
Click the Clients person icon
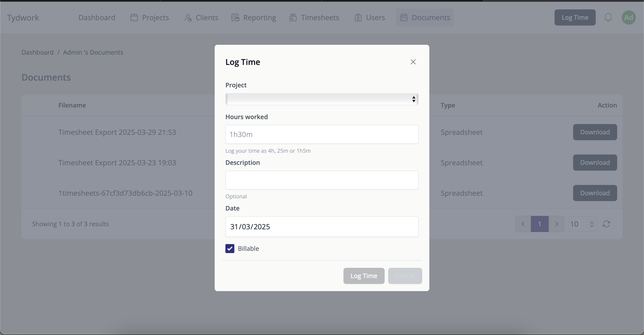pyautogui.click(x=188, y=17)
